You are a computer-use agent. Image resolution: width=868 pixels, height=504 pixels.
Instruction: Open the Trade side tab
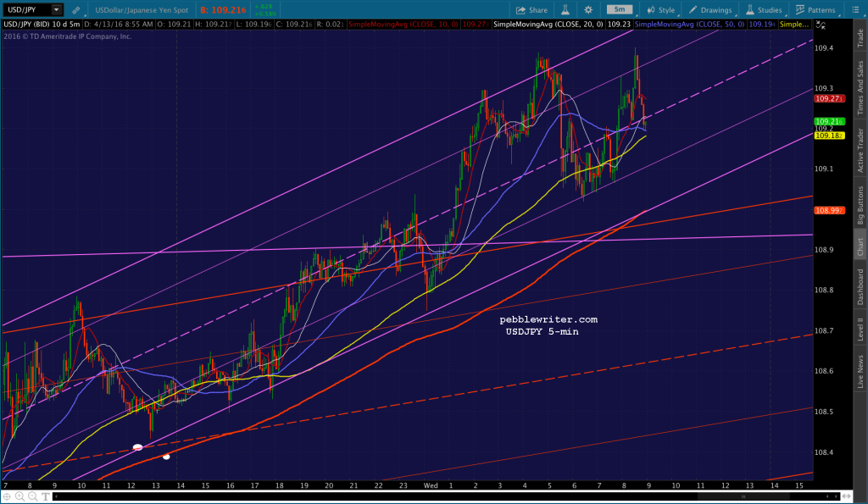pos(860,37)
